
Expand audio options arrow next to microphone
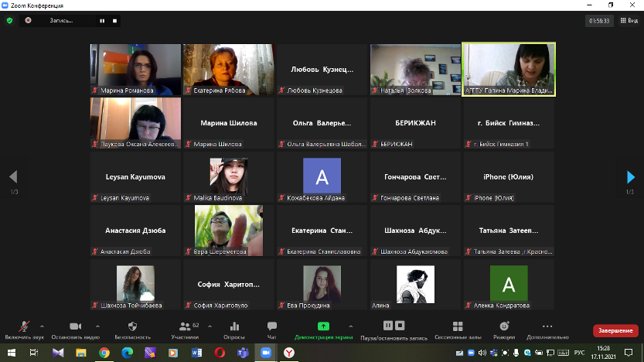[42, 326]
